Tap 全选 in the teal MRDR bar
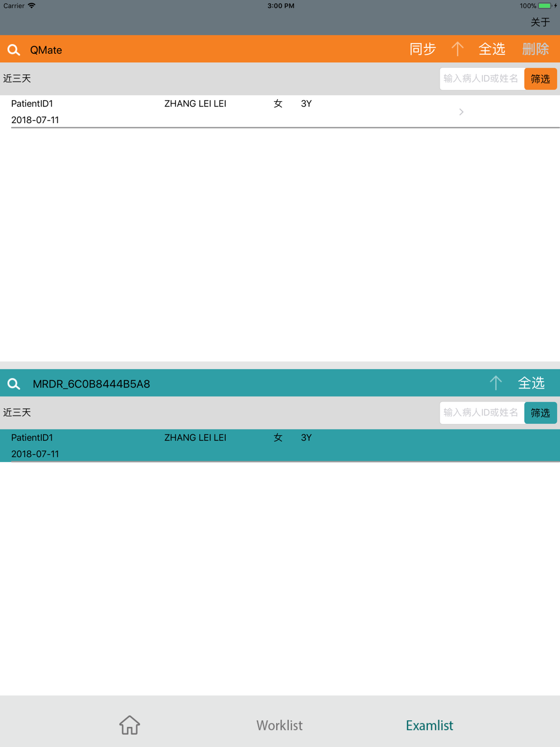The width and height of the screenshot is (560, 747). coord(531,383)
